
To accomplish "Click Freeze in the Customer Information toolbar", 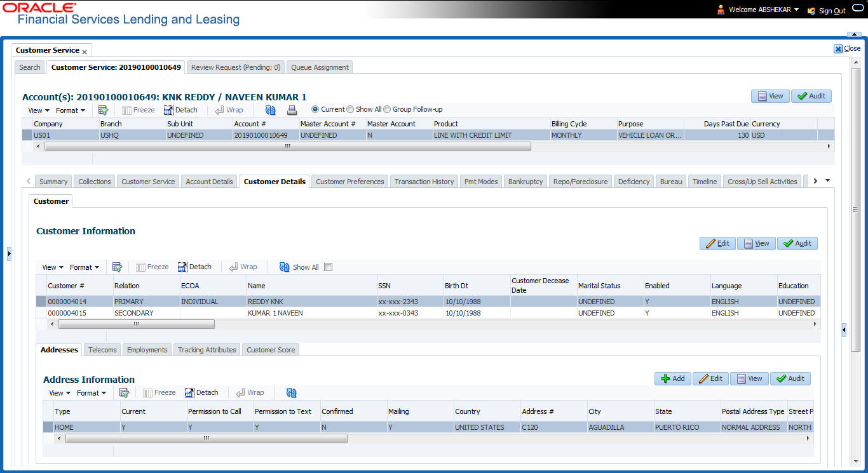I will tap(152, 267).
